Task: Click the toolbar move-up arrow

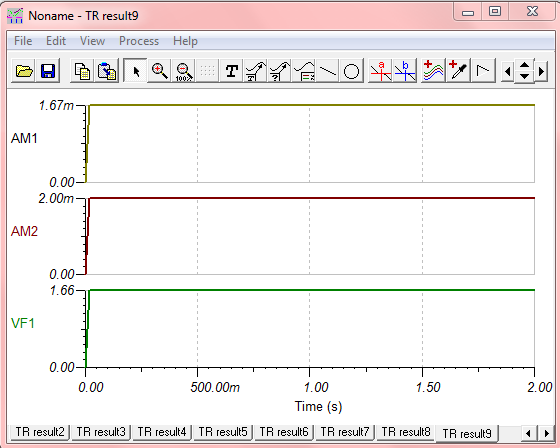Action: (524, 65)
